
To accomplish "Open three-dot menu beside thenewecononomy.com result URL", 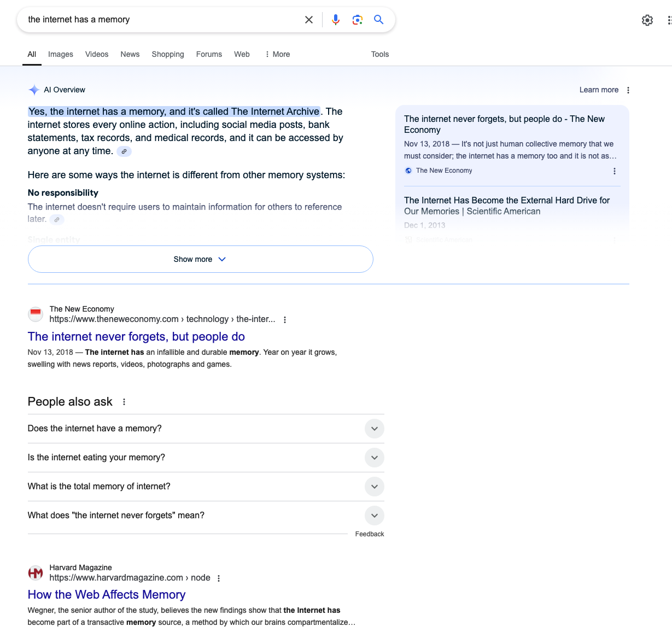I will coord(285,320).
